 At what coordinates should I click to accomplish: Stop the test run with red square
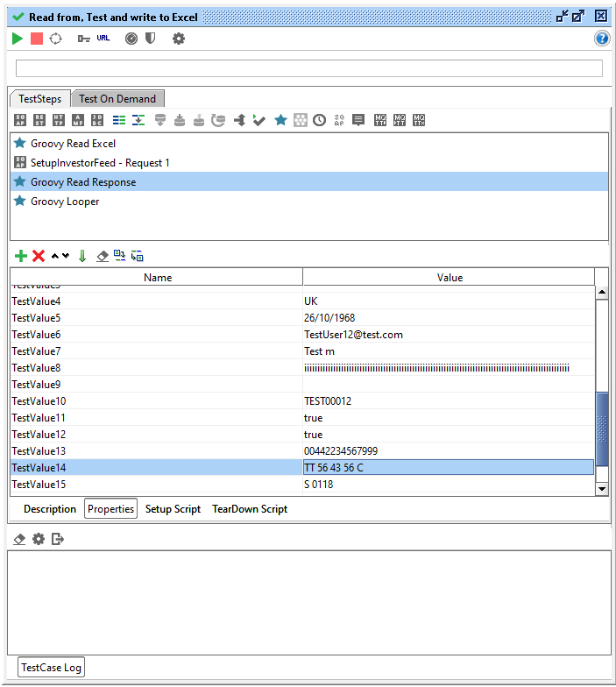(37, 39)
